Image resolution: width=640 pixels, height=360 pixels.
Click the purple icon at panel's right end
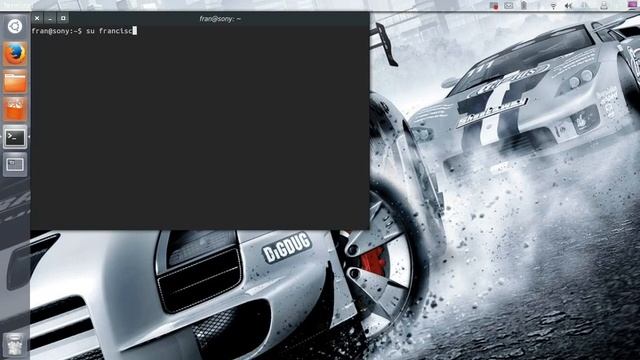pyautogui.click(x=632, y=5)
